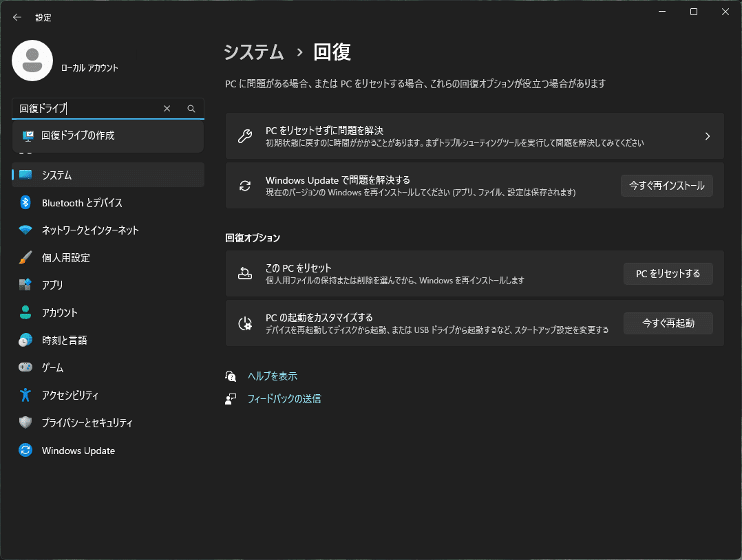Click the 時刻と言語 clock globe icon
Viewport: 742px width, 560px height.
[25, 340]
